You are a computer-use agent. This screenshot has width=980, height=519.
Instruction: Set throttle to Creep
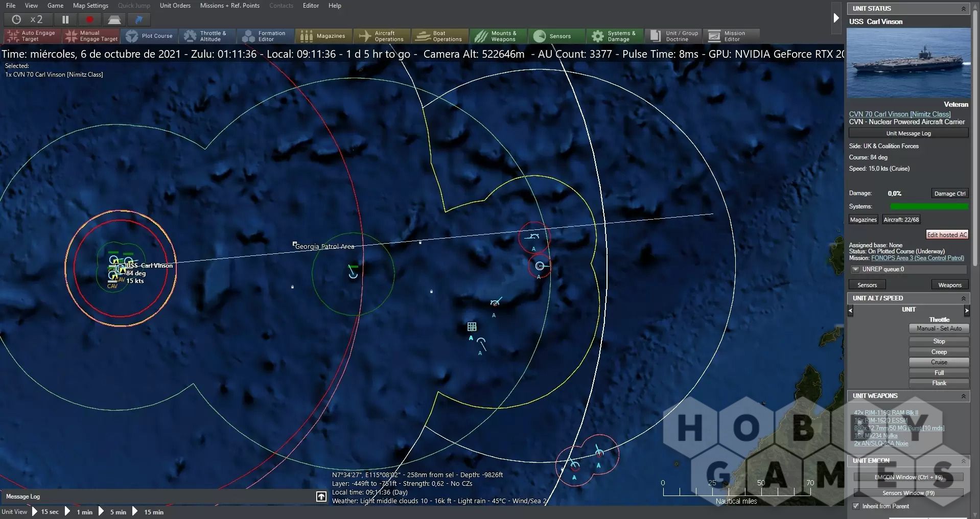(x=939, y=352)
